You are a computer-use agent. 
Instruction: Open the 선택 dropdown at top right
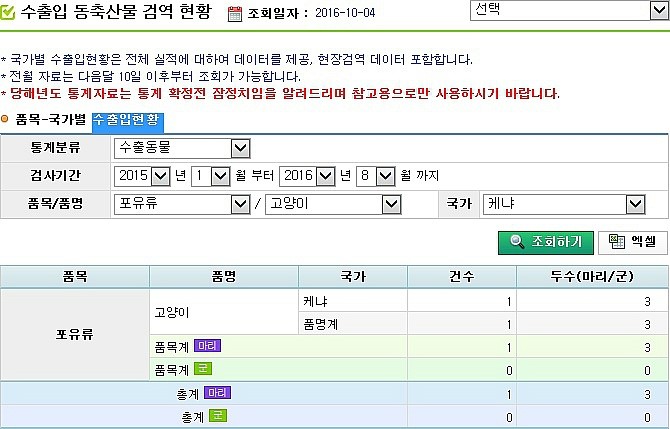[570, 10]
